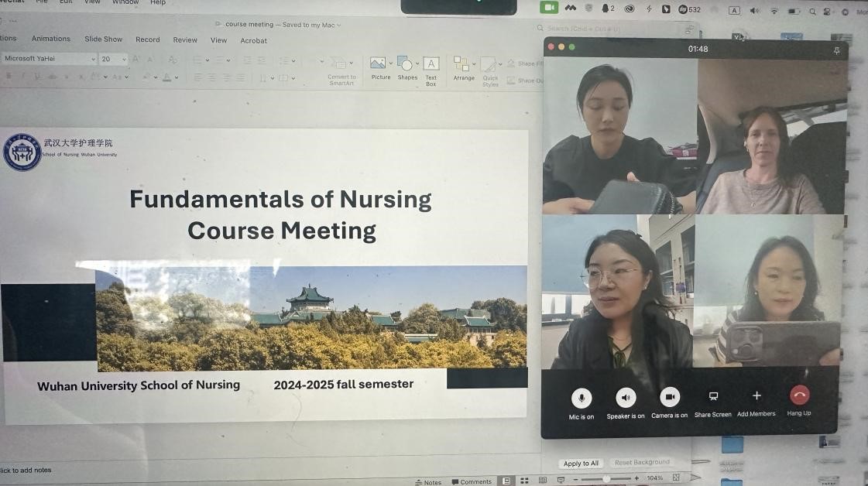Pin the call window on top
868x486 pixels.
click(836, 50)
